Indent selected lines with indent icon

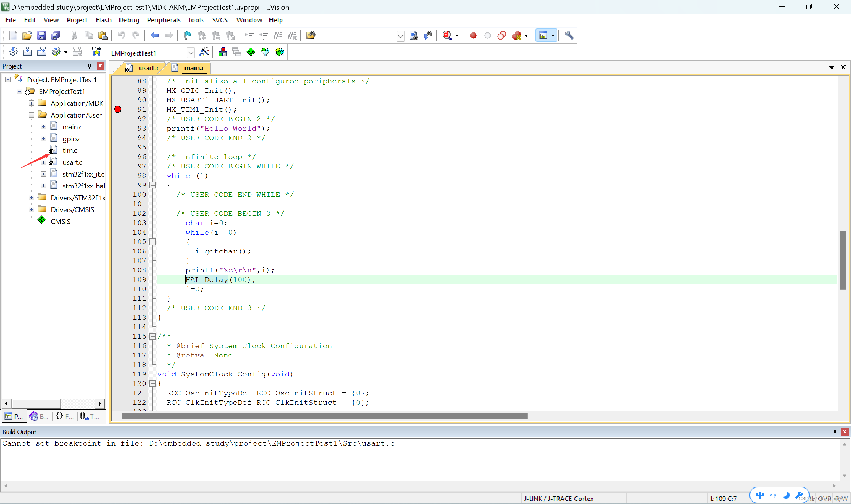click(x=250, y=35)
